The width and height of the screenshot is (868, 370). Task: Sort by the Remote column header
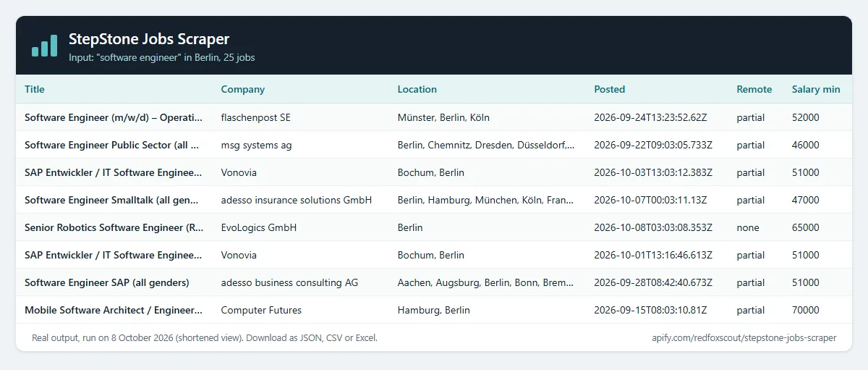(754, 89)
